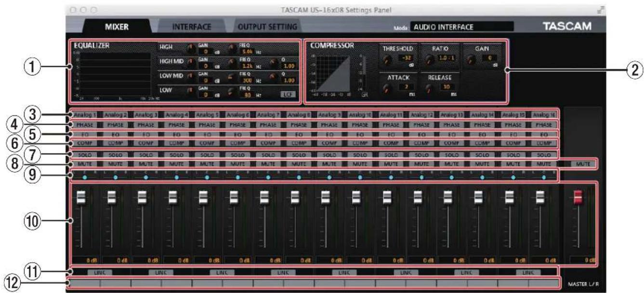Enable COMP on the Analog 13 channel
The width and height of the screenshot is (644, 293).
click(452, 143)
